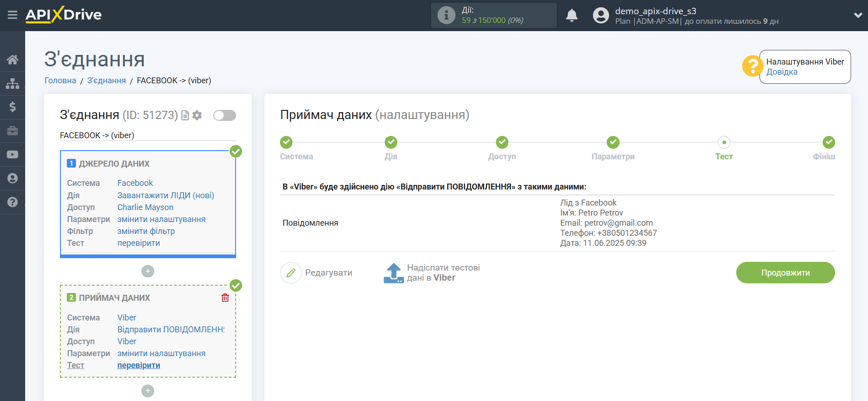The image size is (868, 401).
Task: Go to the Дія wizard step
Action: (391, 142)
